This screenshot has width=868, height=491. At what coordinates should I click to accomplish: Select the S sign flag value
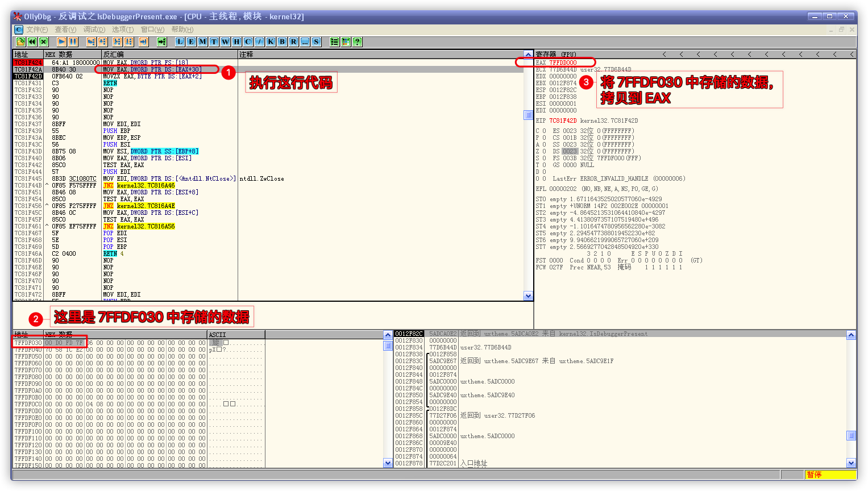pyautogui.click(x=544, y=158)
